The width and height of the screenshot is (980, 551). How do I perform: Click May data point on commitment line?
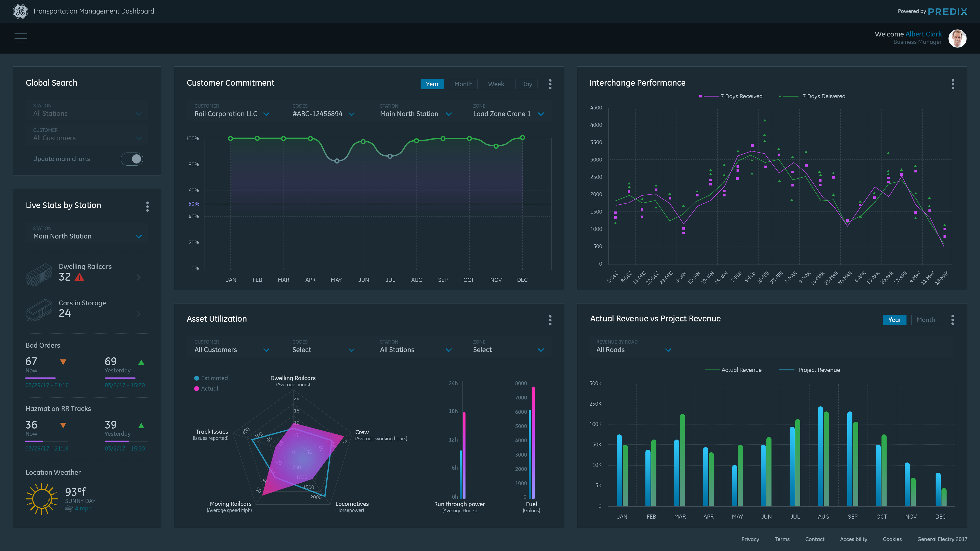point(337,161)
